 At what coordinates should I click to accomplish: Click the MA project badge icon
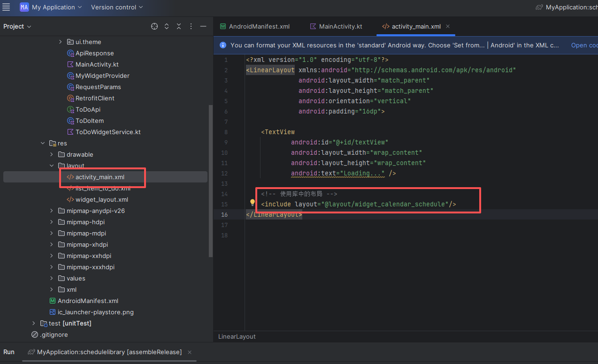coord(24,7)
